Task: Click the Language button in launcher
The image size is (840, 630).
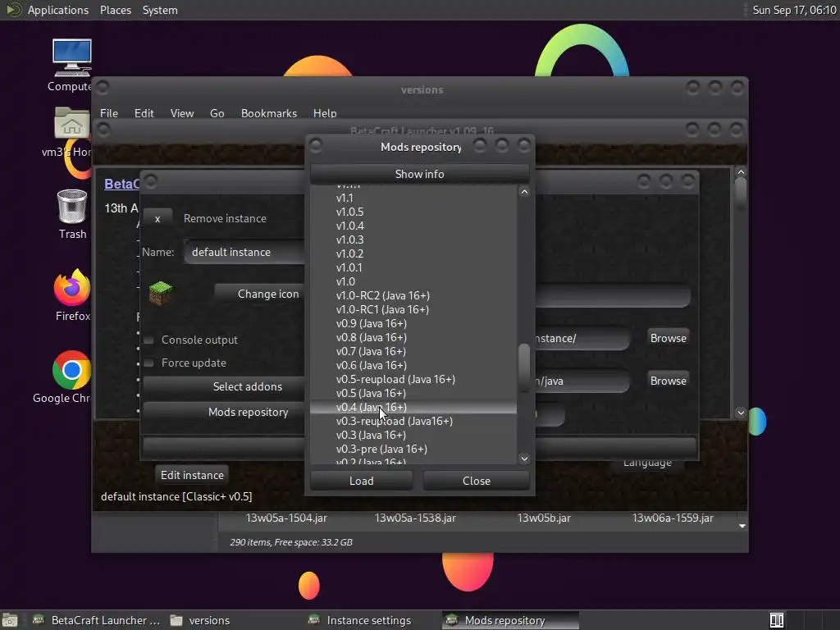Action: point(647,464)
